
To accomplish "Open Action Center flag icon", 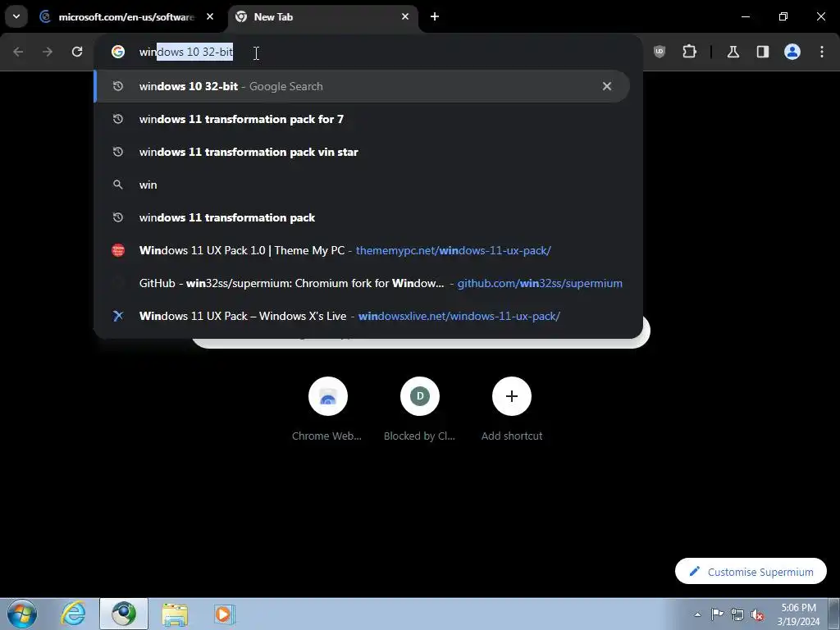I will (x=717, y=614).
